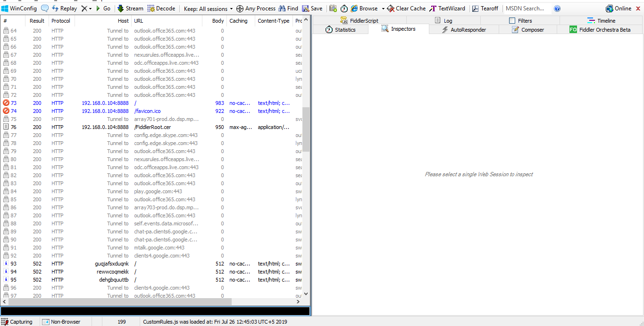Replay the selected sessions

pyautogui.click(x=64, y=9)
